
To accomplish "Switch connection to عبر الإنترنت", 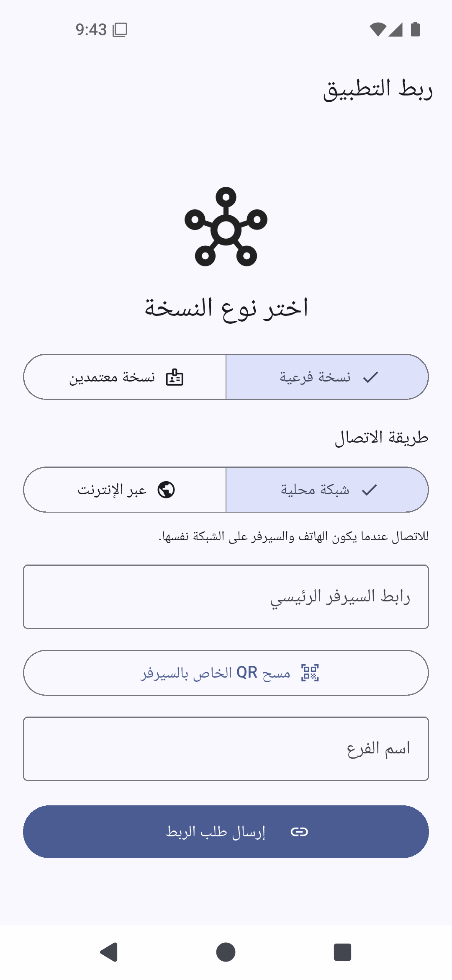I will pos(125,490).
